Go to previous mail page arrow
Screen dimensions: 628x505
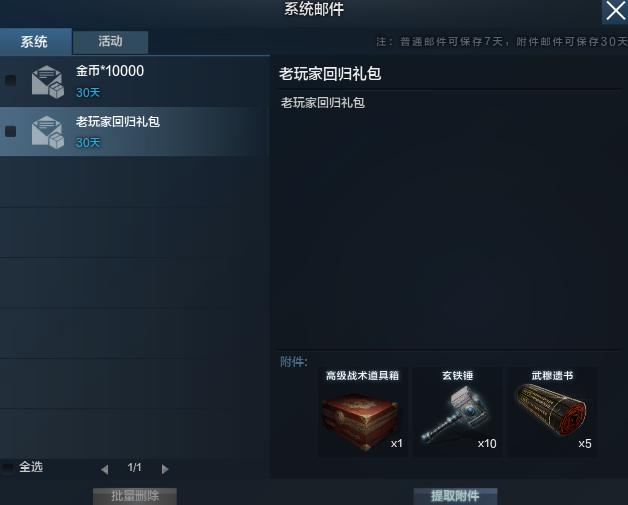click(x=105, y=469)
